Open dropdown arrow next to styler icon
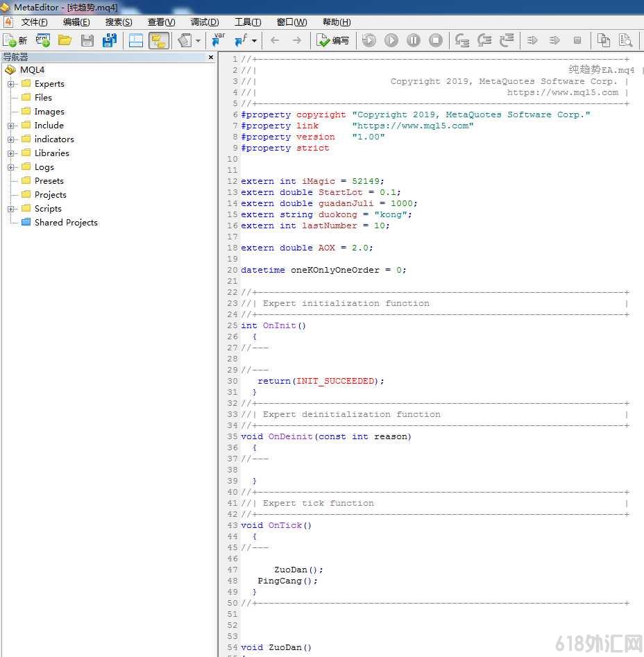 [198, 41]
